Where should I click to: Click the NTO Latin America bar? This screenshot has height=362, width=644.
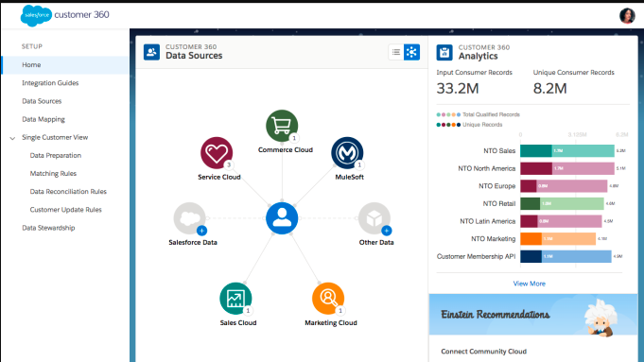[x=561, y=221]
